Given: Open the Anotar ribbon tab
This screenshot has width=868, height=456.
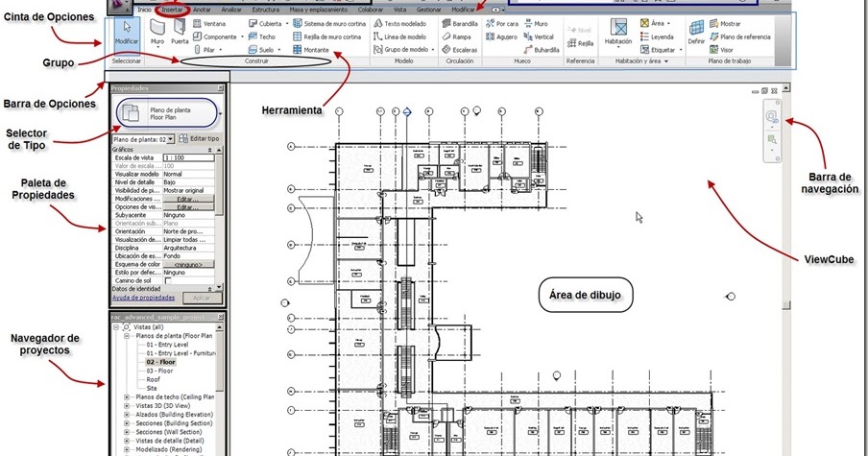Looking at the screenshot, I should click(202, 10).
